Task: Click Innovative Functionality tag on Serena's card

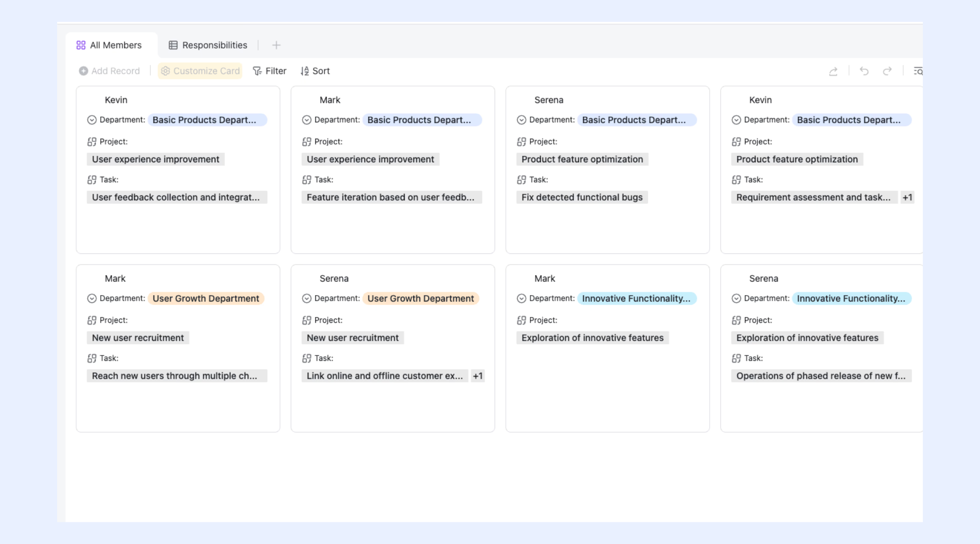Action: tap(852, 299)
